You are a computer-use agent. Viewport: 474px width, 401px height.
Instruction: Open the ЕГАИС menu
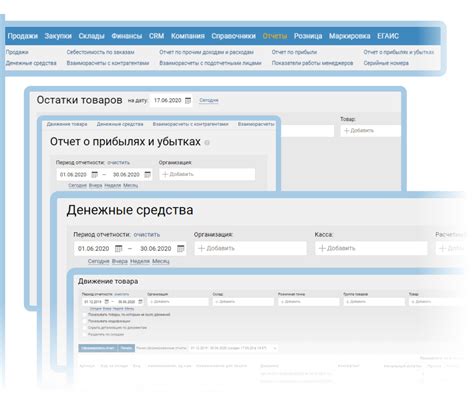[388, 36]
